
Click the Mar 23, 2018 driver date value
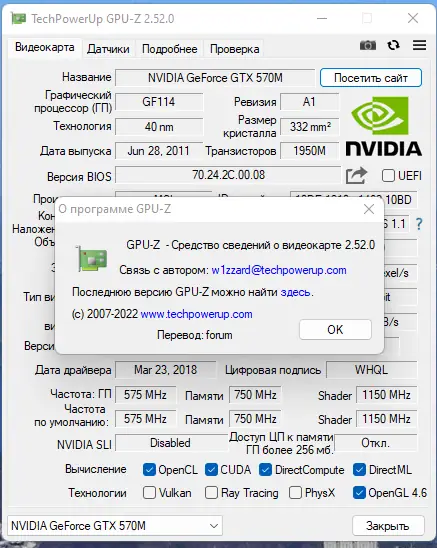point(166,370)
